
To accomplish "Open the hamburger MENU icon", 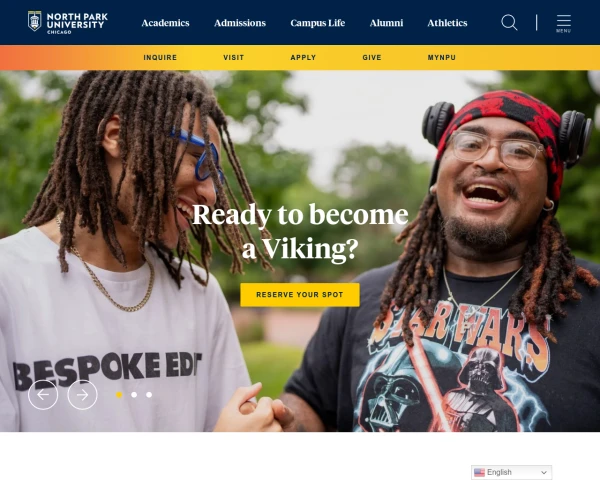I will [564, 23].
